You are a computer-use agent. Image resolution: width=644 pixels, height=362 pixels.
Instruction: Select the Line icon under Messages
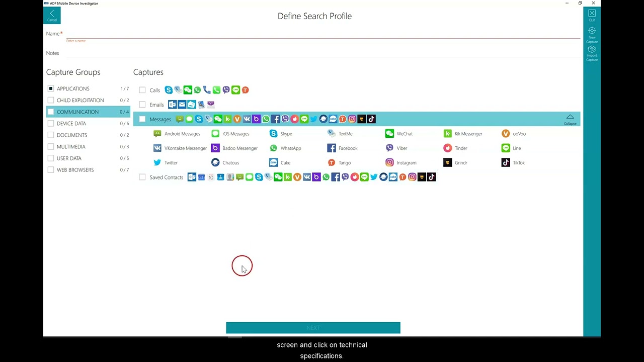506,148
